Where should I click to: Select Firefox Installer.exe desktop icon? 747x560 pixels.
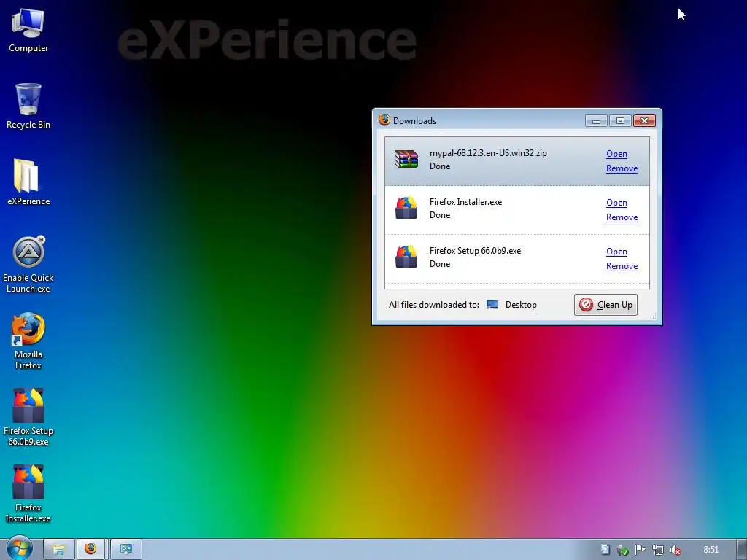click(28, 494)
